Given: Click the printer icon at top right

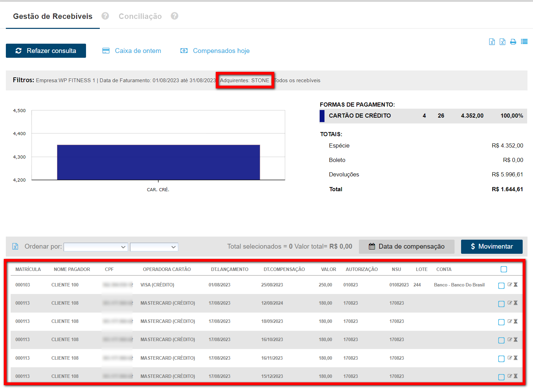Looking at the screenshot, I should [513, 42].
